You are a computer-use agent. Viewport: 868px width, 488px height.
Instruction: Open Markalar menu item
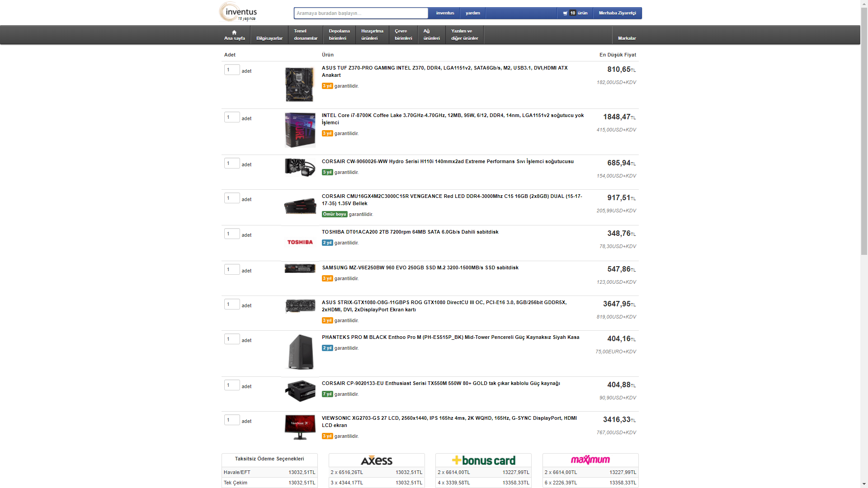[x=627, y=38]
